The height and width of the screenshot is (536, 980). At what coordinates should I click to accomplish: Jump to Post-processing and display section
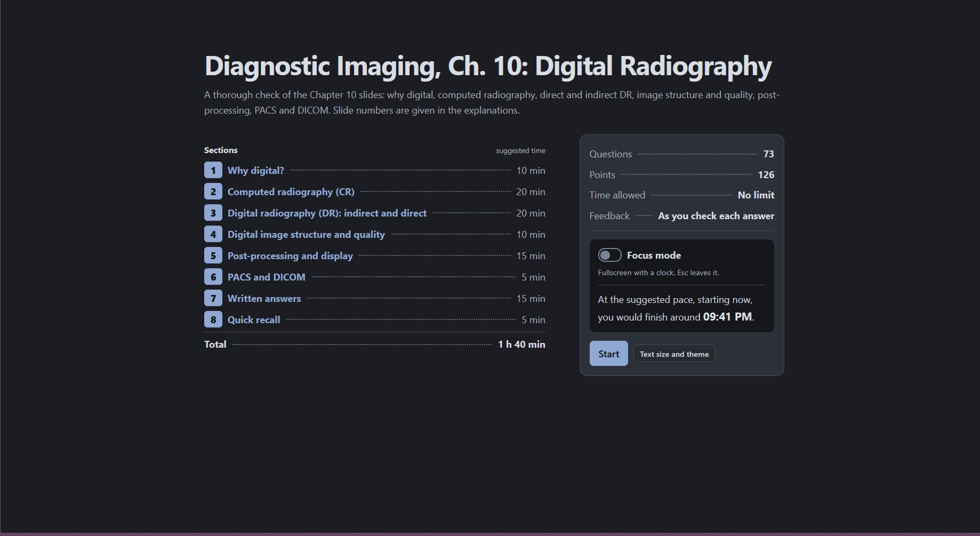(290, 255)
